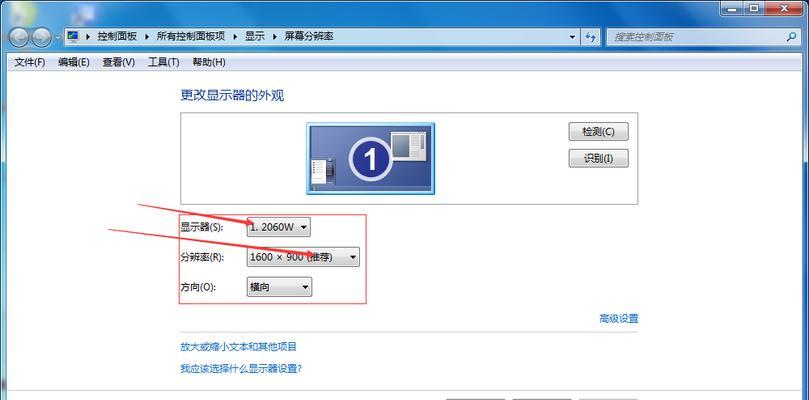809x400 pixels.
Task: Click the 更改显示器的外观 heading text
Action: click(232, 95)
